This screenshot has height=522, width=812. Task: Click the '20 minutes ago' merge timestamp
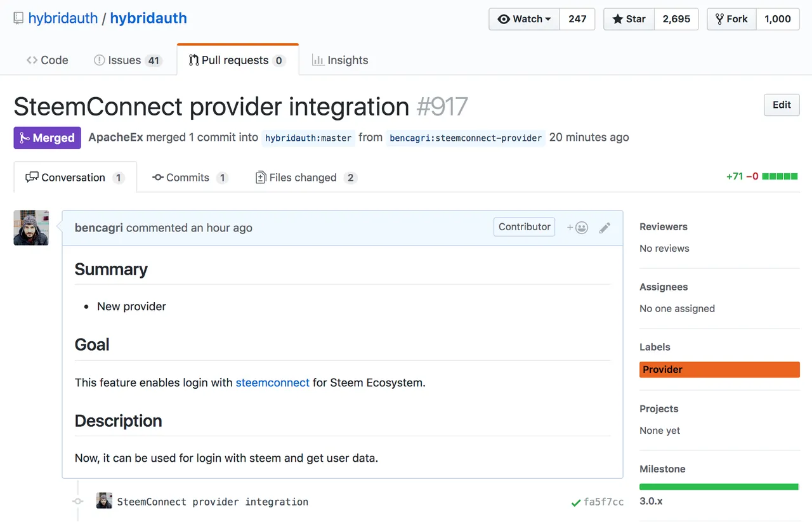(x=589, y=138)
